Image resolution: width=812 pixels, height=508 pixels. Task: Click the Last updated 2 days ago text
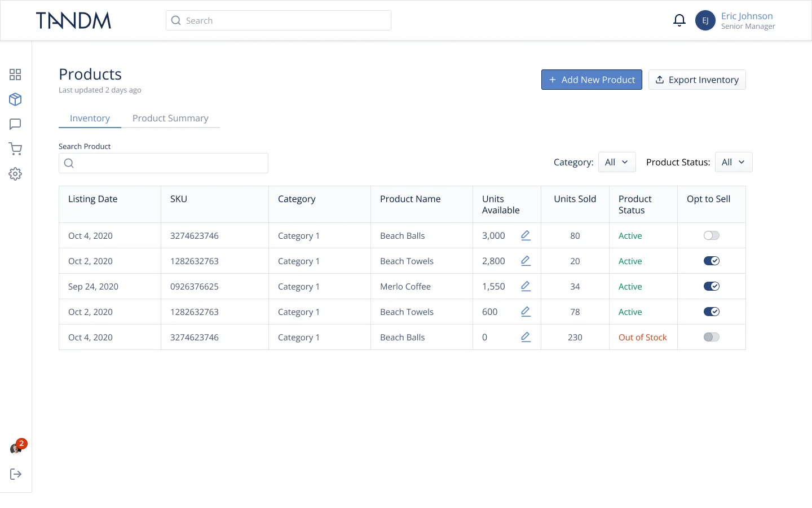click(x=100, y=90)
